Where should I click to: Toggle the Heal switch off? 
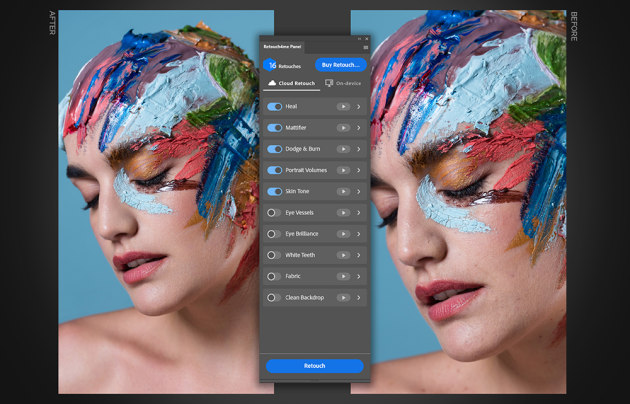tap(274, 106)
